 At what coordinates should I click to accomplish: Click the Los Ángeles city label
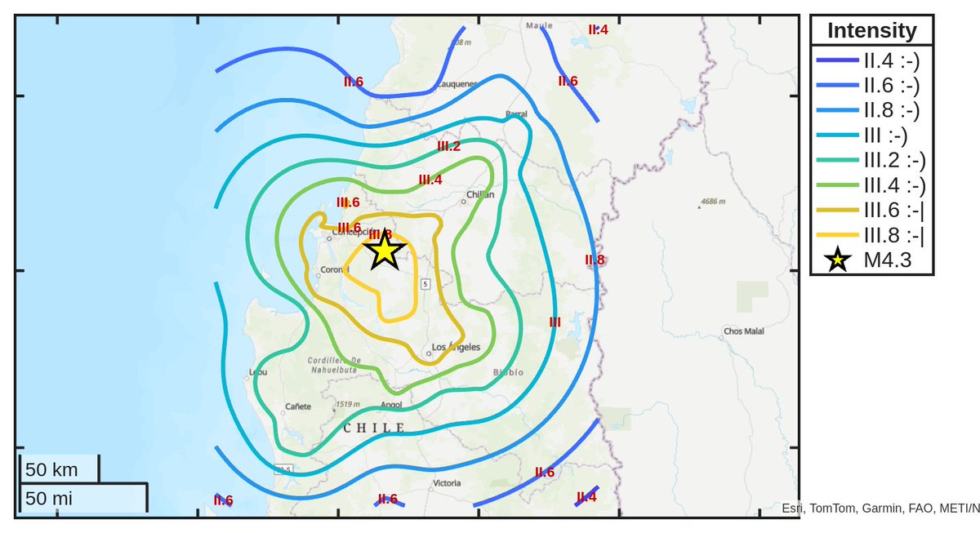tap(456, 347)
